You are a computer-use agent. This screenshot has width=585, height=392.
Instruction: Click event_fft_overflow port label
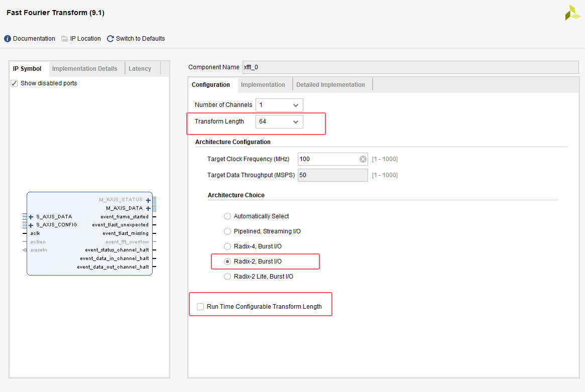coord(127,242)
